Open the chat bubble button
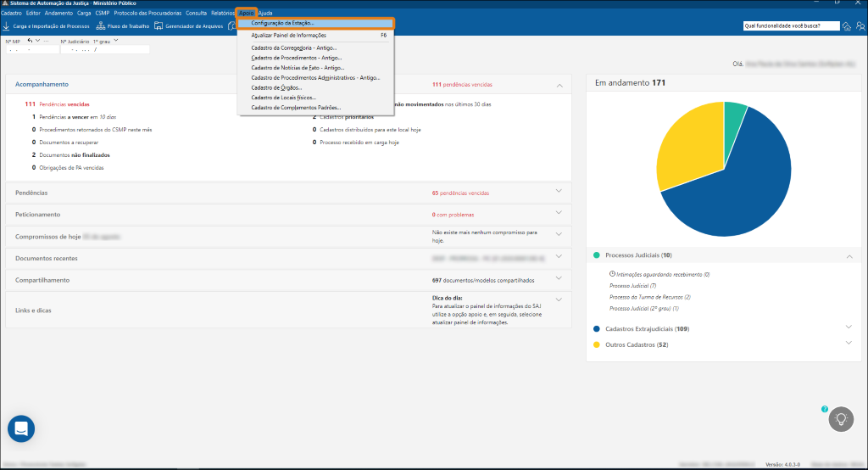The width and height of the screenshot is (868, 470). (21, 428)
